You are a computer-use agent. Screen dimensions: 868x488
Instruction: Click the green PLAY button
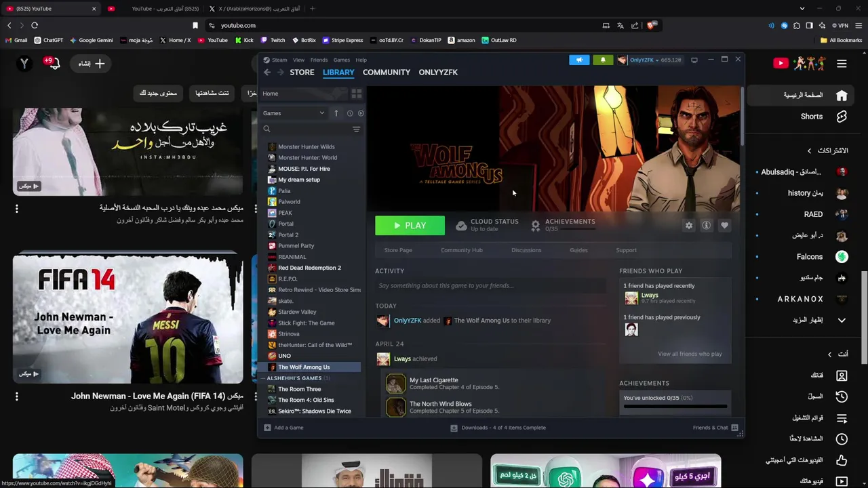pyautogui.click(x=410, y=226)
